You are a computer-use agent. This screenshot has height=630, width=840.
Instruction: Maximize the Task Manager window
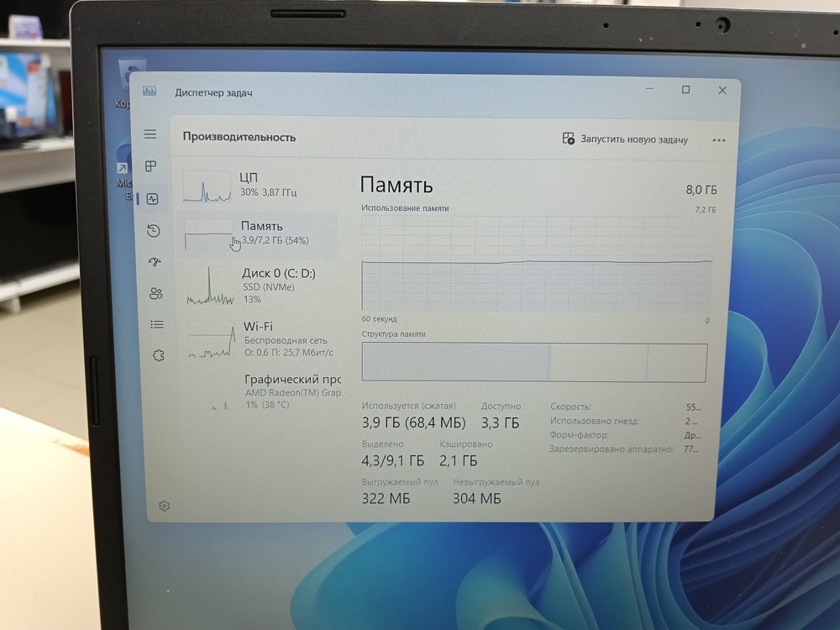pos(685,90)
